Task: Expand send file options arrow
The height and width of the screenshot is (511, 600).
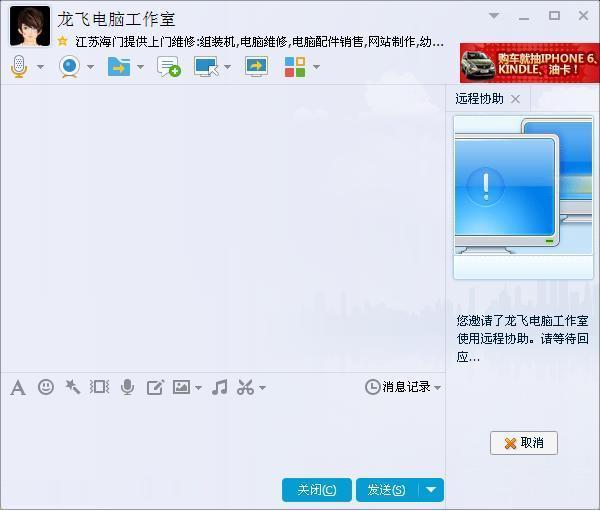Action: [x=140, y=67]
